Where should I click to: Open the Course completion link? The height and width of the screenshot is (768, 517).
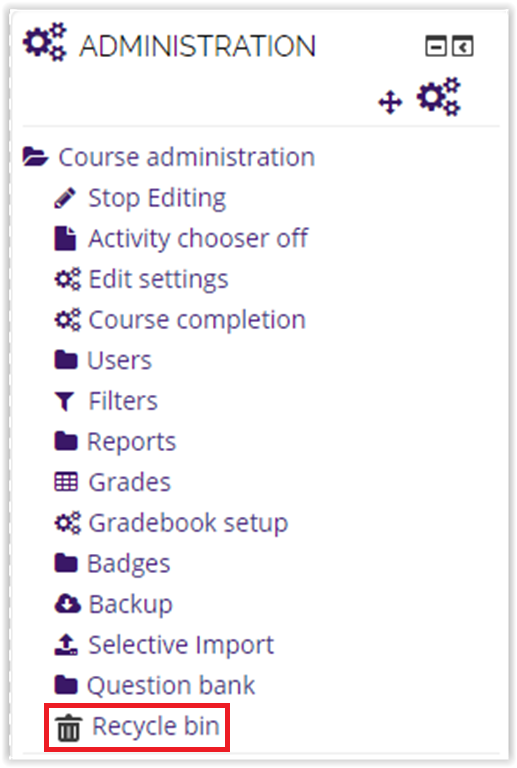pyautogui.click(x=197, y=320)
